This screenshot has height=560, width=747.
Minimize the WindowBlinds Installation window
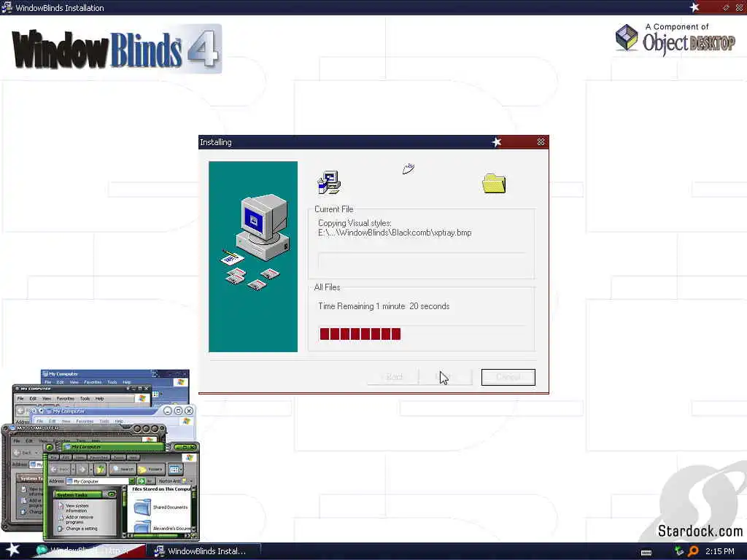click(726, 7)
